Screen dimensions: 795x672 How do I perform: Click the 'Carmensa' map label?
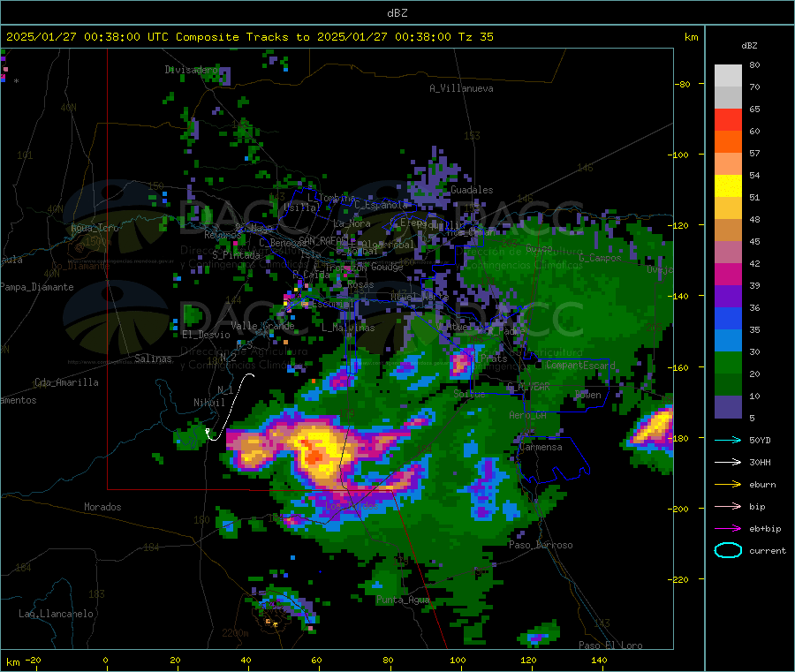(x=541, y=447)
